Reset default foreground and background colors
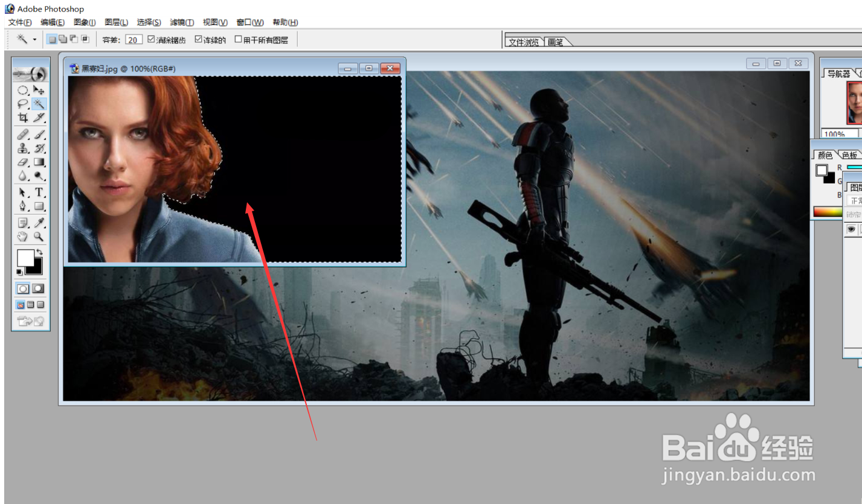Image resolution: width=862 pixels, height=504 pixels. click(19, 272)
